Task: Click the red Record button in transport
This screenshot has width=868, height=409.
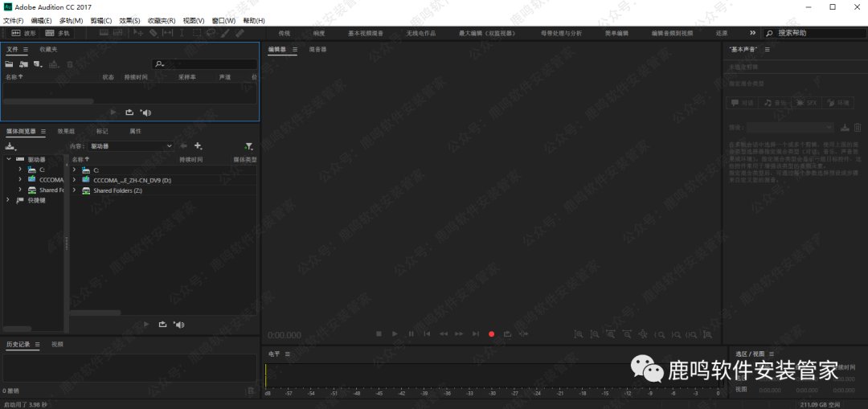Action: (491, 333)
